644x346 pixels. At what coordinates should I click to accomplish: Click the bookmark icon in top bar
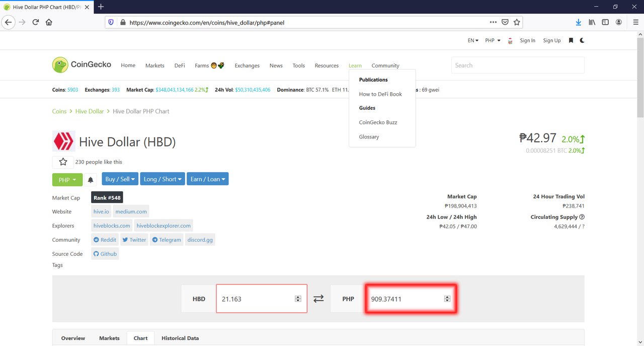click(x=571, y=40)
